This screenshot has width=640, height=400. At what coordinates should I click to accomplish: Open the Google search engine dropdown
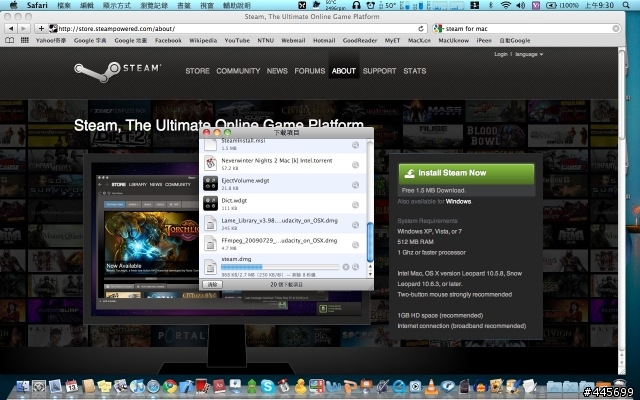point(438,29)
